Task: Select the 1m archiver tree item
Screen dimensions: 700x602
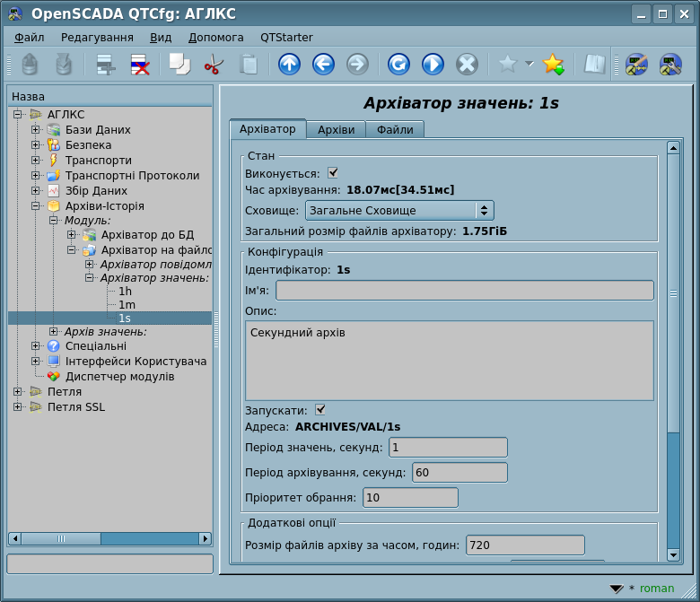Action: tap(127, 305)
